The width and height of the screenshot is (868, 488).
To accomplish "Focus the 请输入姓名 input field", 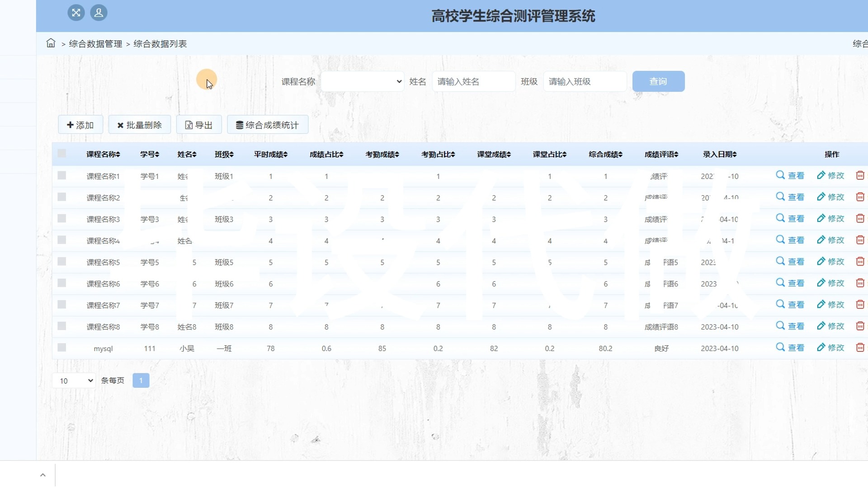I will pyautogui.click(x=474, y=81).
